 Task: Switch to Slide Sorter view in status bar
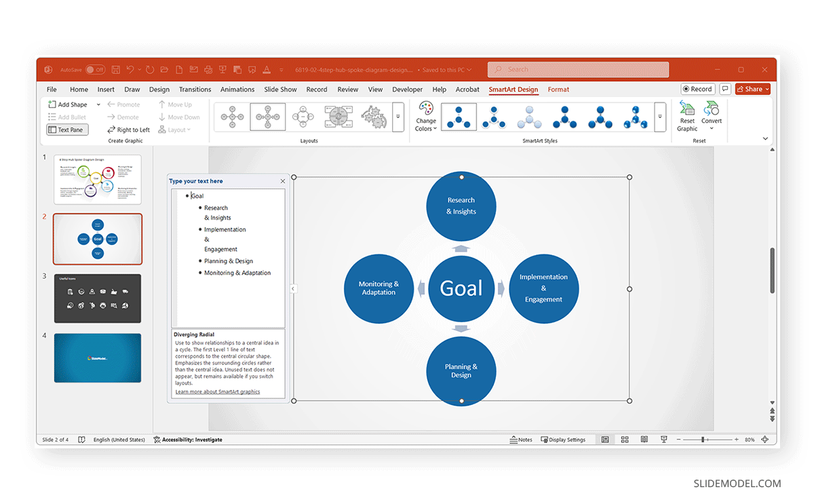624,439
